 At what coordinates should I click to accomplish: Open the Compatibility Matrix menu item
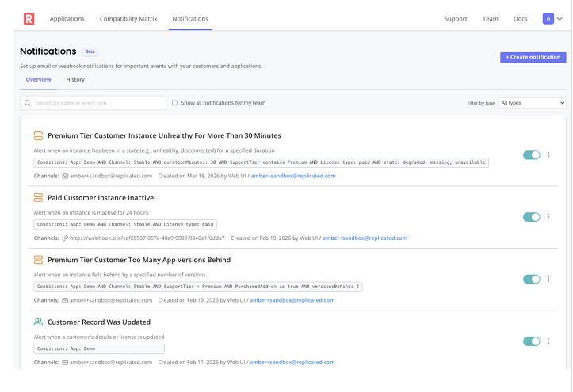(x=128, y=18)
